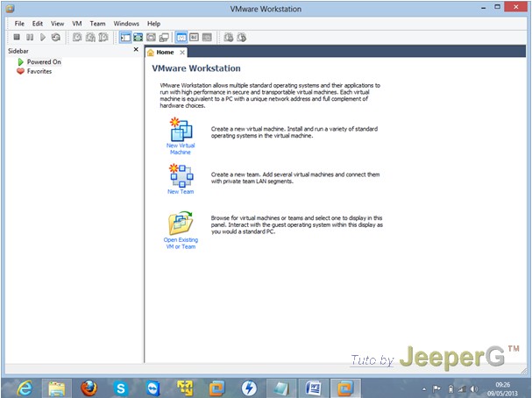Click the Appliance view toolbar icon
Image resolution: width=532 pixels, height=398 pixels.
(194, 37)
